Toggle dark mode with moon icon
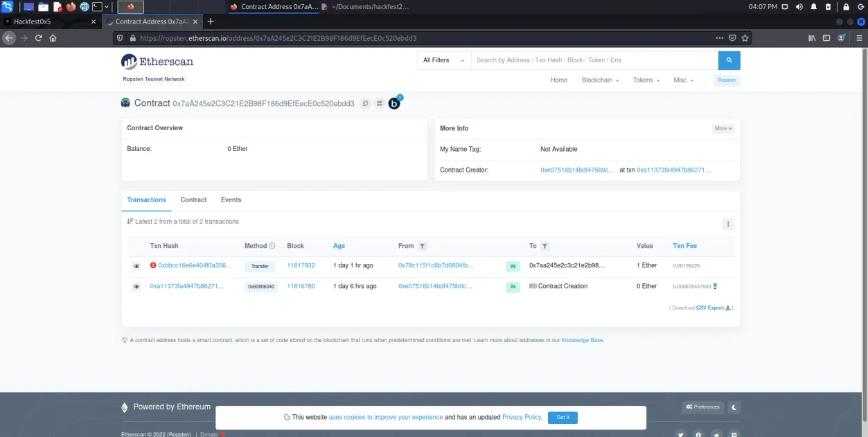 [734, 407]
